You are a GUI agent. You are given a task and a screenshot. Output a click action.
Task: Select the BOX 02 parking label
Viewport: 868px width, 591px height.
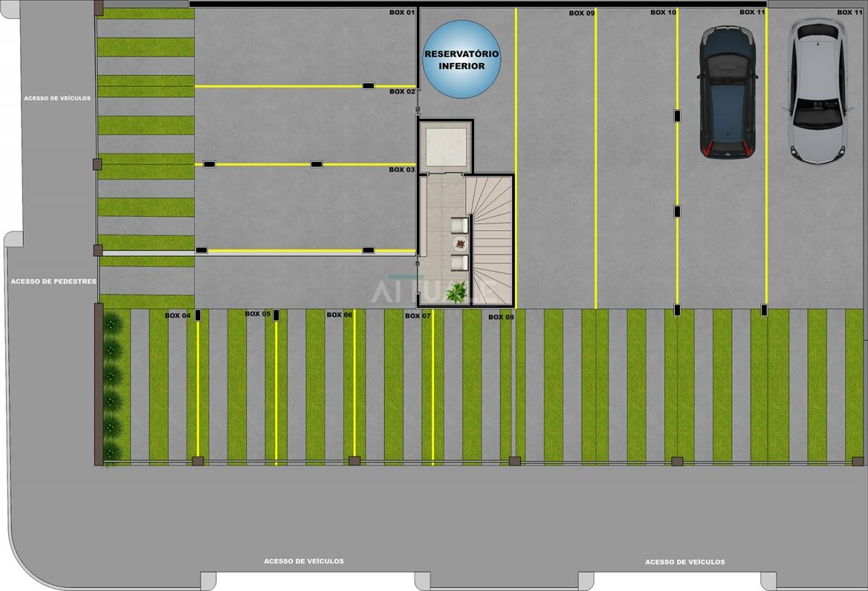[x=401, y=92]
